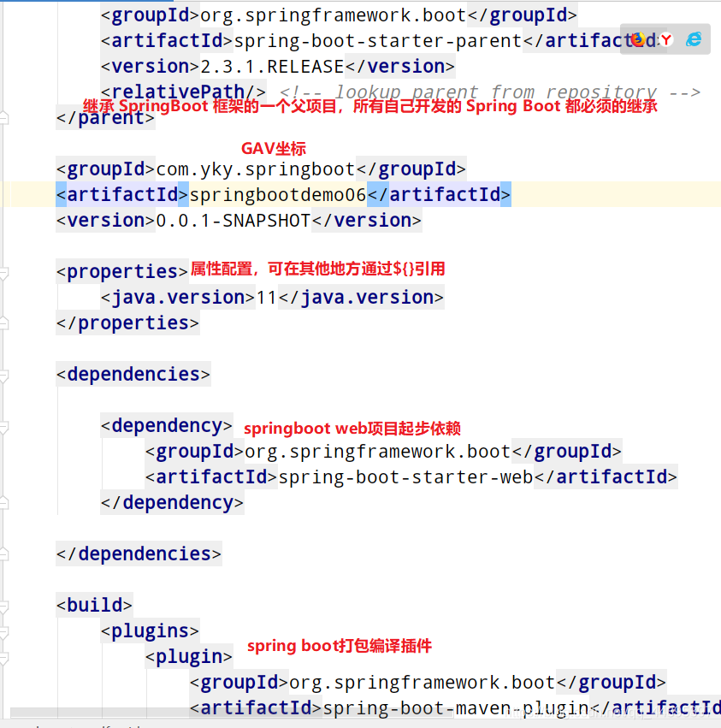Click org.springframework.boot in the plugin groupId

(422, 683)
